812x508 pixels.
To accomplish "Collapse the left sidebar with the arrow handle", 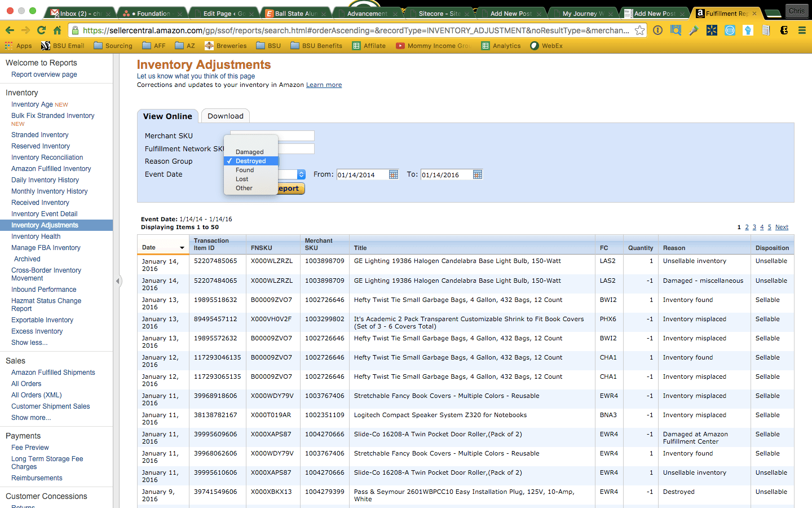I will [118, 281].
